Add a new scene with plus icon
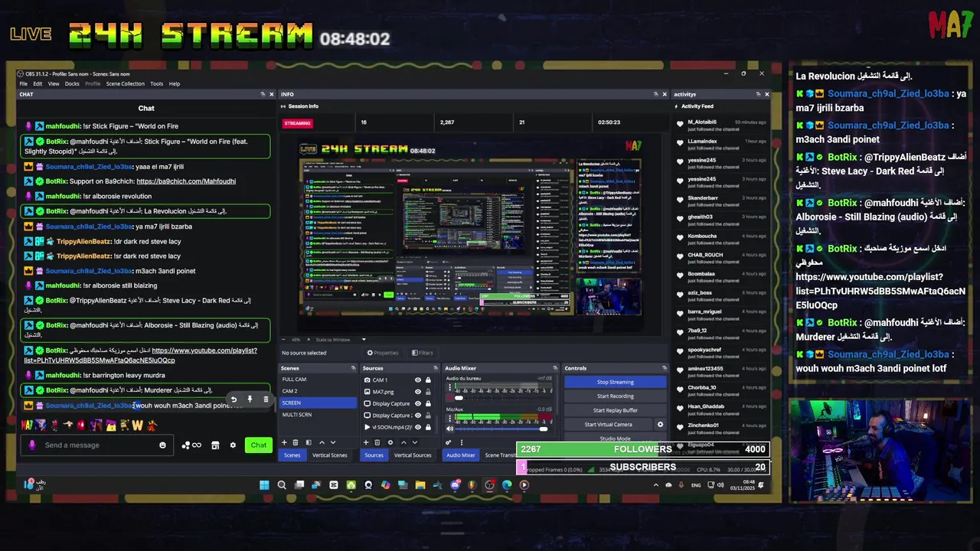Image resolution: width=980 pixels, height=551 pixels. 284,442
